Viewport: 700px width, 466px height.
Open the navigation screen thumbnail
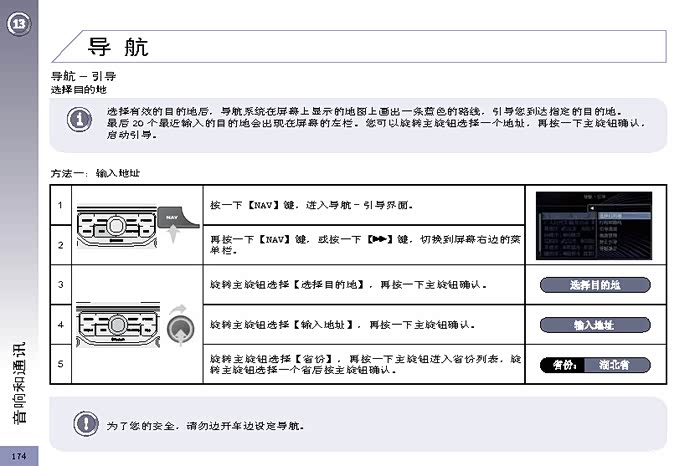pyautogui.click(x=594, y=226)
